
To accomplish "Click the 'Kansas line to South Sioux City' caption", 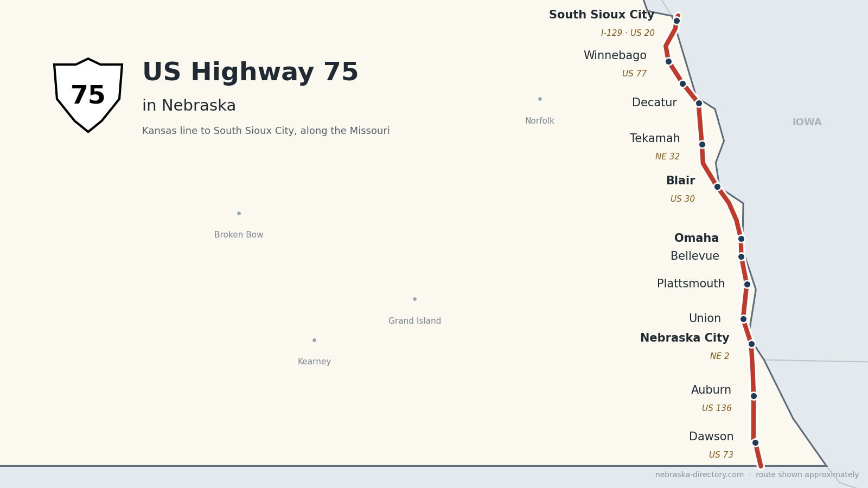I will click(x=266, y=131).
